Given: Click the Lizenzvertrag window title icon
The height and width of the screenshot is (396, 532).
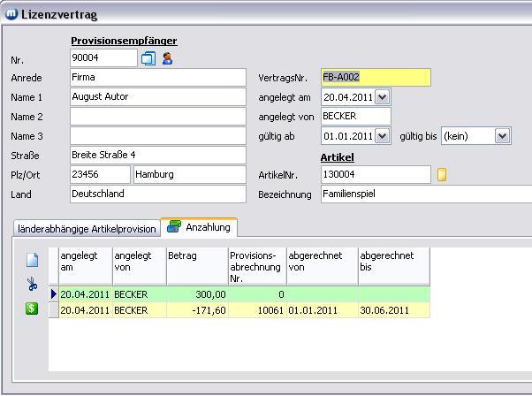Looking at the screenshot, I should pyautogui.click(x=11, y=14).
